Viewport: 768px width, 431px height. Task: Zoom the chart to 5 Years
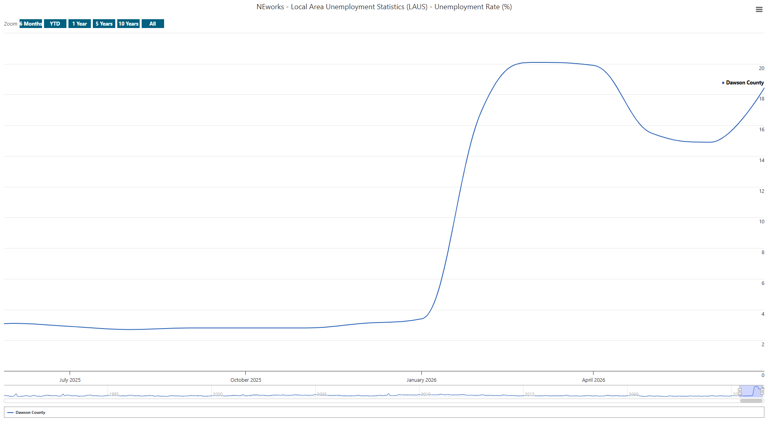point(104,24)
